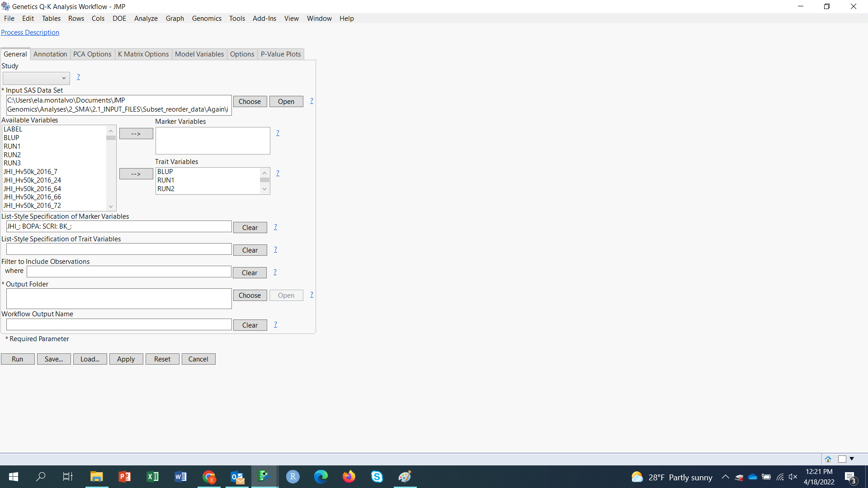The height and width of the screenshot is (488, 868).
Task: Choose the Output Folder
Action: click(250, 296)
